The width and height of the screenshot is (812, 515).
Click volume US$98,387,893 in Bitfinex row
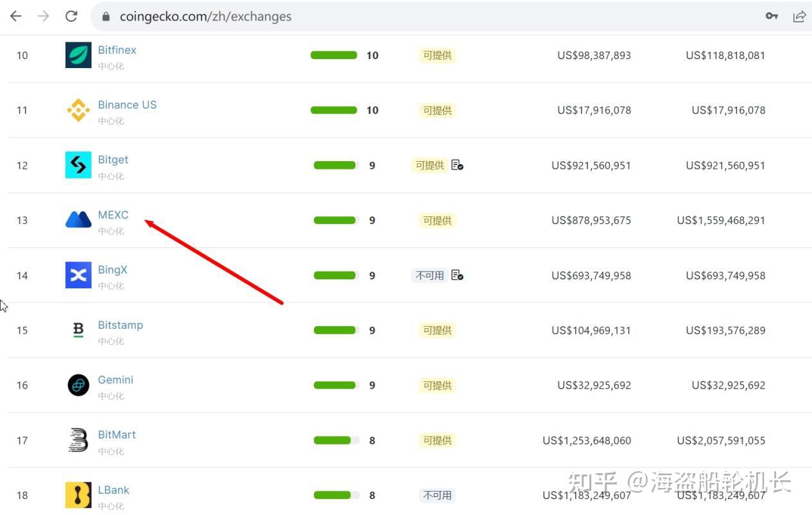click(594, 55)
